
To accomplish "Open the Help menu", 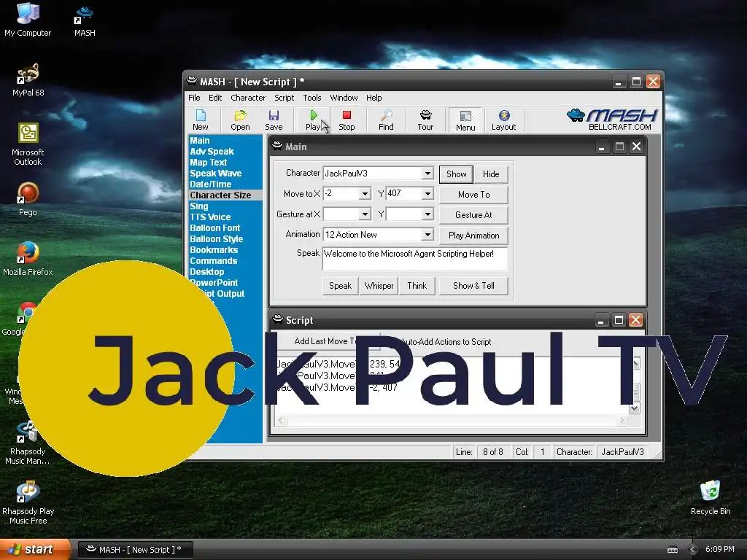I will coord(374,98).
